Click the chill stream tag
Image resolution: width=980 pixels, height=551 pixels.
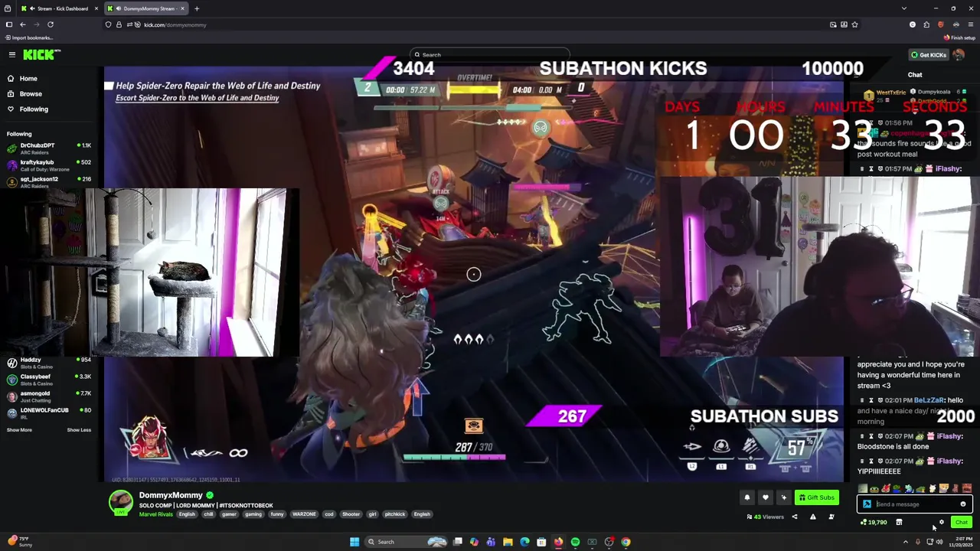tap(208, 514)
